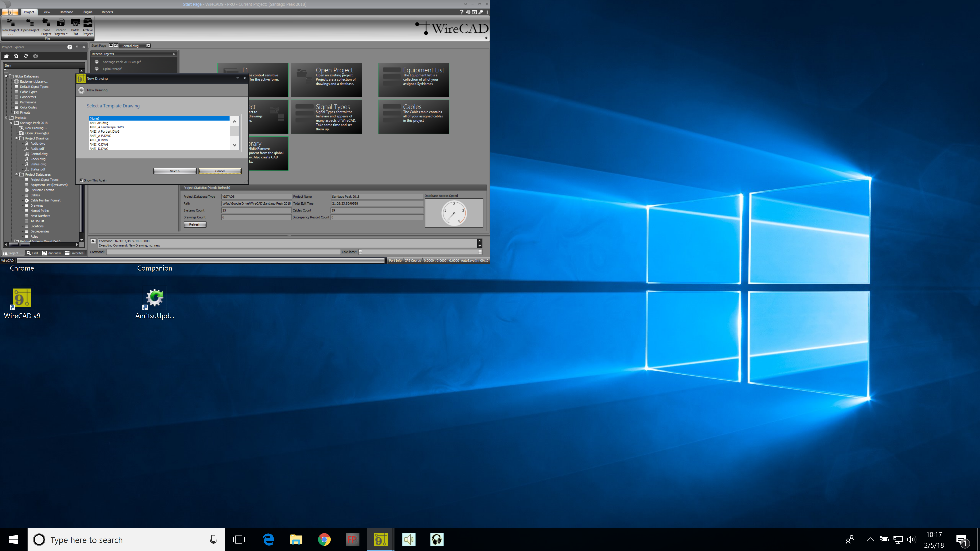Click the Port Info status bar item
Image resolution: width=980 pixels, height=551 pixels.
tap(395, 260)
